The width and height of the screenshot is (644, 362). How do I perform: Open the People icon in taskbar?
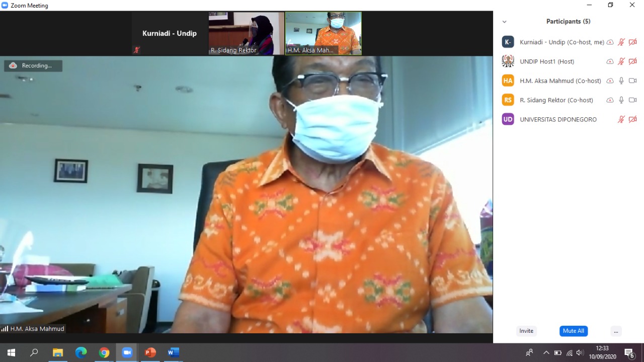[529, 352]
